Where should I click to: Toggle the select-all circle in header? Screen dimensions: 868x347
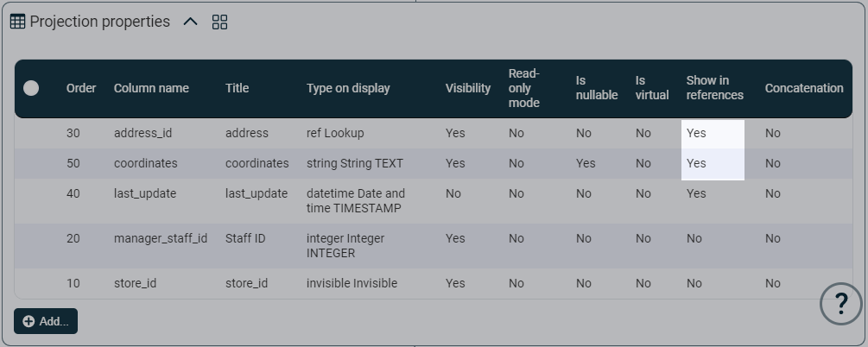tap(31, 88)
